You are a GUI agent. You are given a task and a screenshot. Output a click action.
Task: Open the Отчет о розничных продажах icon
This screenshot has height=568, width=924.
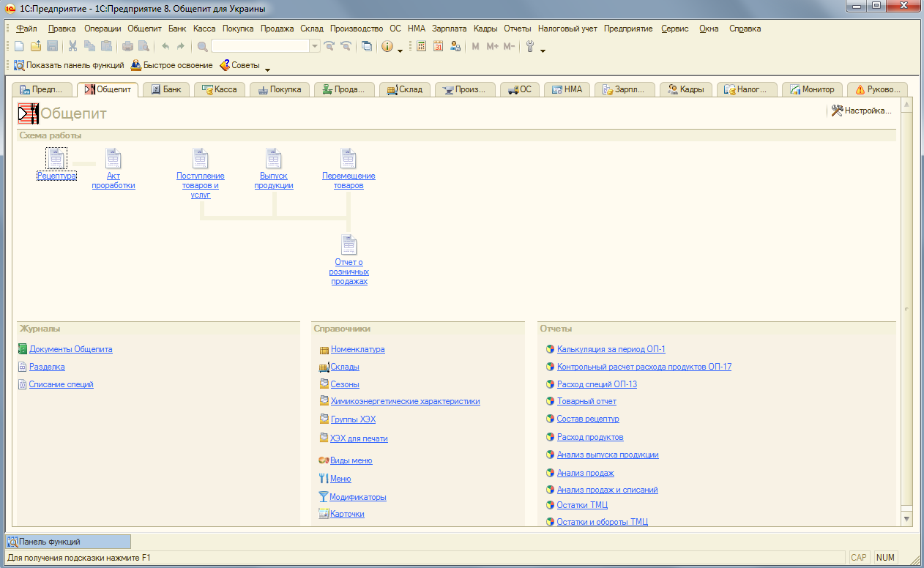(349, 244)
